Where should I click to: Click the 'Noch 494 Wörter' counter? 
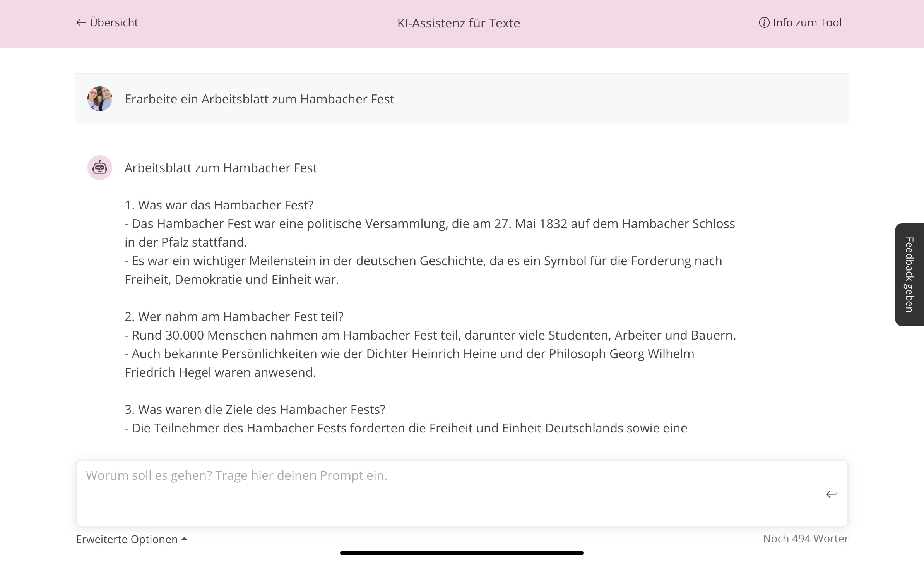click(806, 539)
